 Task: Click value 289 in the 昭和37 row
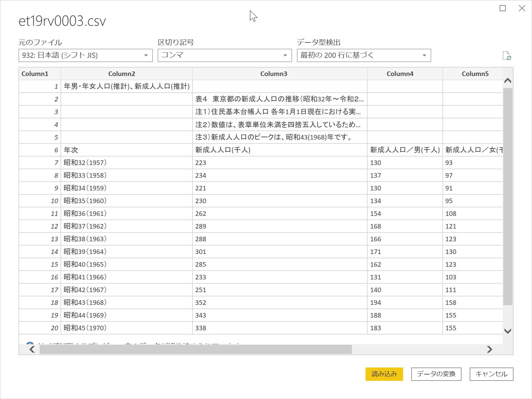point(280,226)
